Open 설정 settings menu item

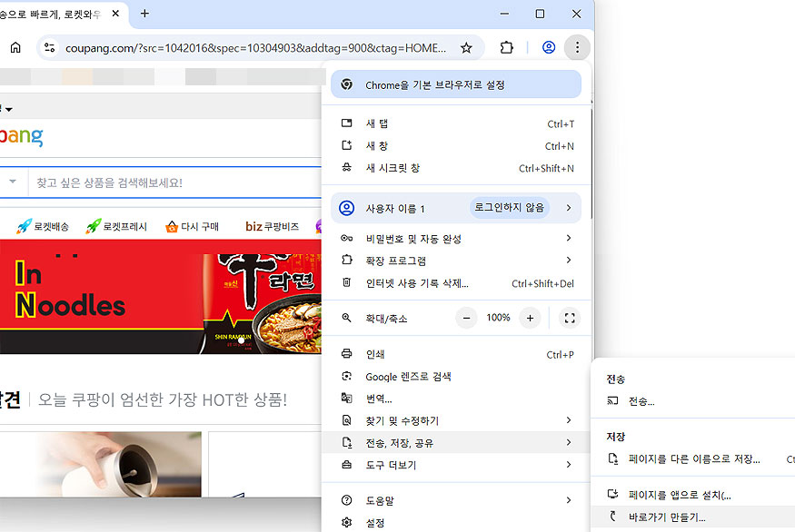point(456,522)
